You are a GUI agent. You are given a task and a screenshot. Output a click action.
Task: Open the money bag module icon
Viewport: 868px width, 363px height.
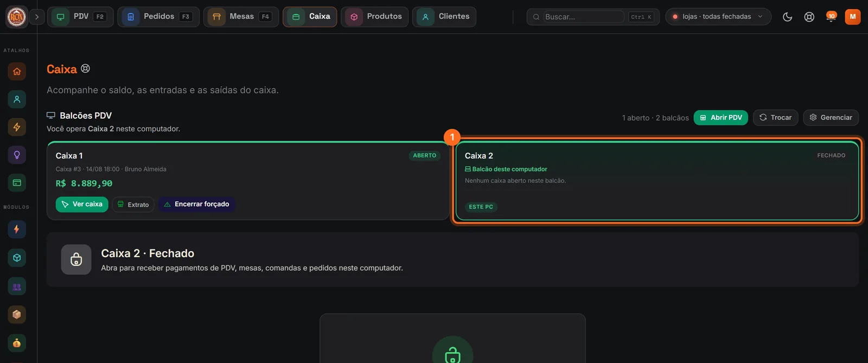pos(17,343)
